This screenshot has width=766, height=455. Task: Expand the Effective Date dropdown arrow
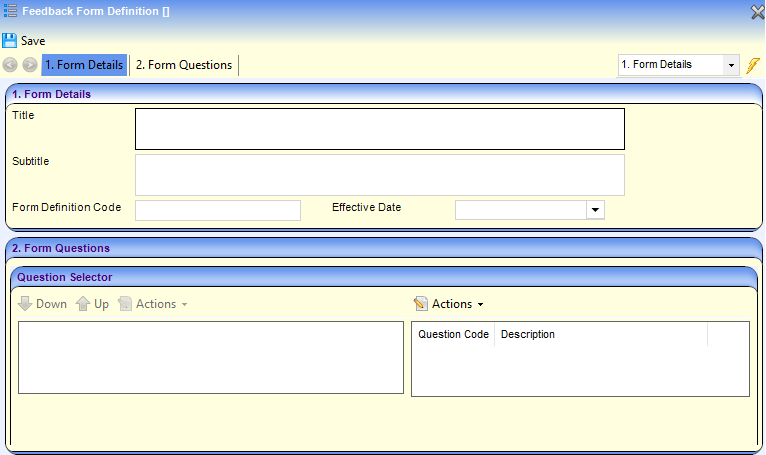[x=595, y=210]
